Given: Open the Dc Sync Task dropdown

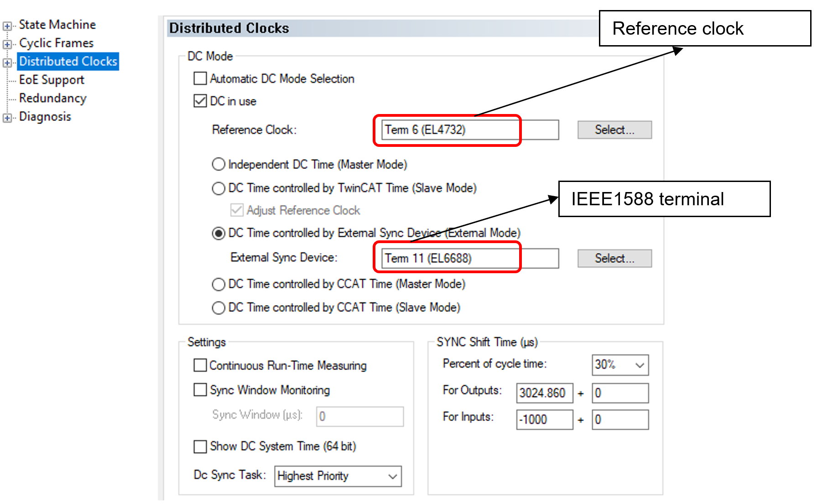Looking at the screenshot, I should [338, 476].
